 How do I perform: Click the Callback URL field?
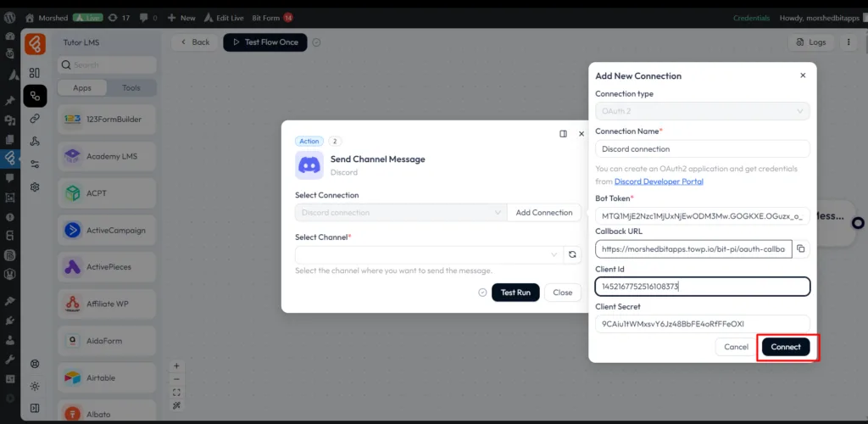click(x=693, y=249)
